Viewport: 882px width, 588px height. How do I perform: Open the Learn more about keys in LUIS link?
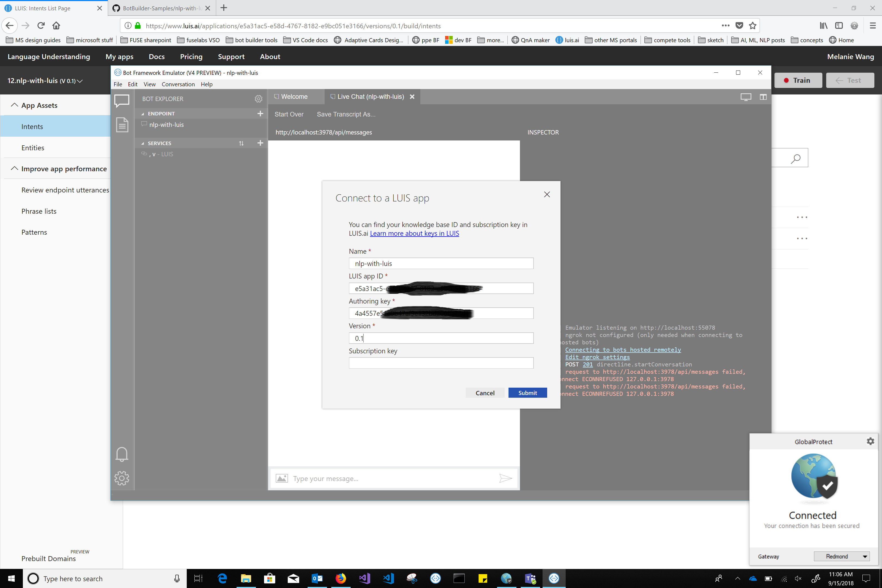414,233
